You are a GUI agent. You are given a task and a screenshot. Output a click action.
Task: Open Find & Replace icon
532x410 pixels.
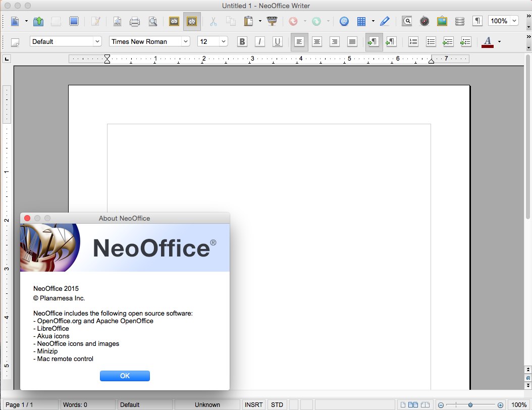point(407,21)
